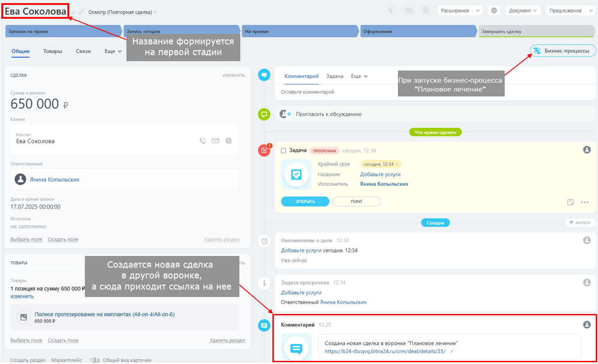
Task: Expand the arrow next to Расширения
Action: [x=478, y=11]
